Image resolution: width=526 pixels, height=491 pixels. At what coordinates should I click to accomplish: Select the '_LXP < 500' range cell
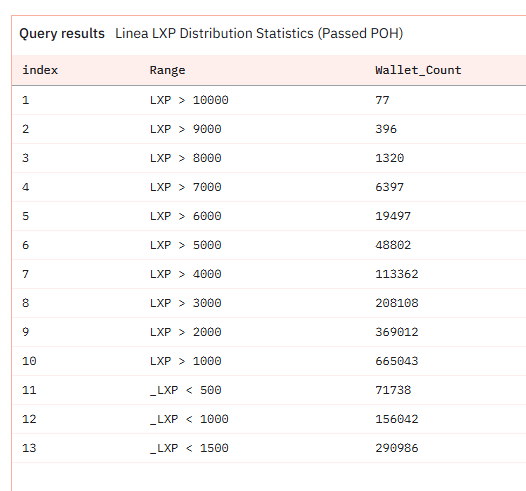pos(186,390)
